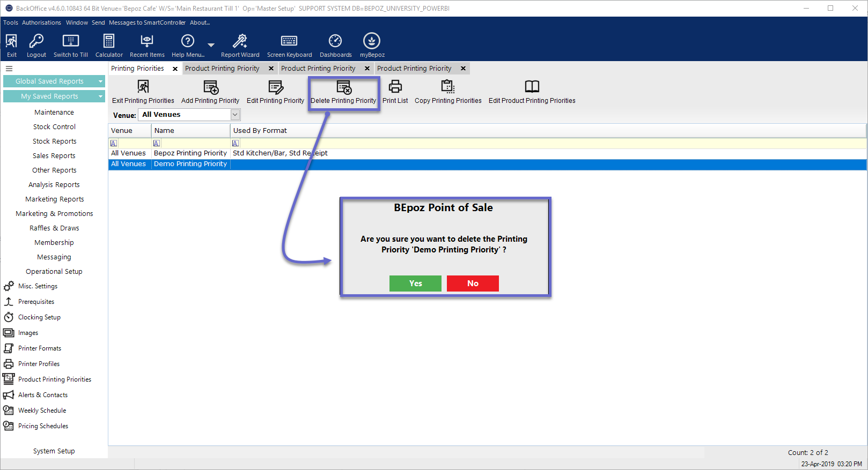Image resolution: width=868 pixels, height=470 pixels.
Task: Open the Venue combo box
Action: click(189, 115)
